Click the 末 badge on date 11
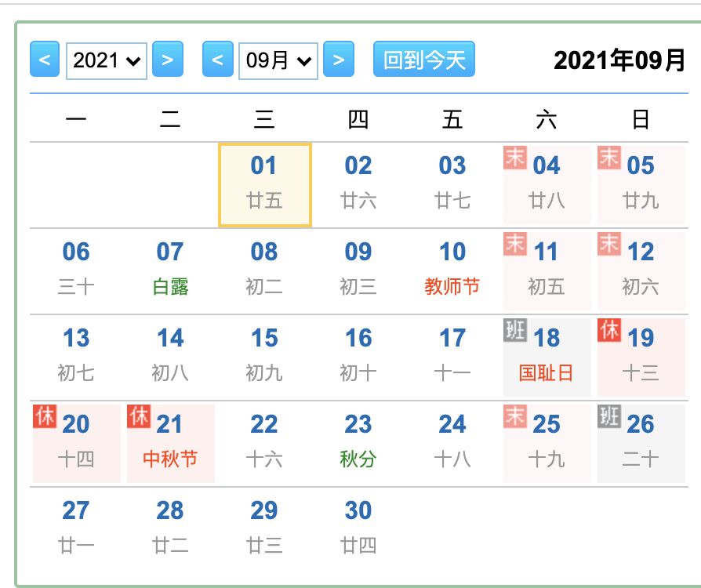Viewport: 701px width, 588px height. (x=515, y=244)
